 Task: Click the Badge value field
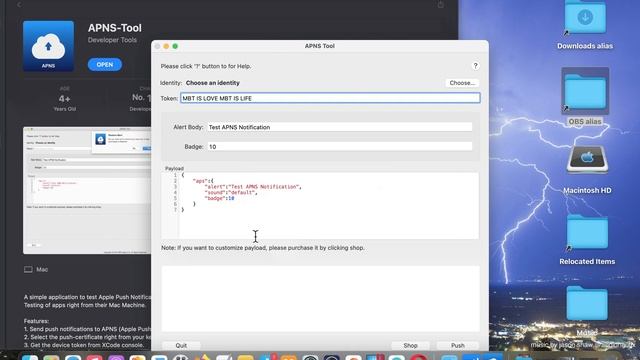coord(340,147)
